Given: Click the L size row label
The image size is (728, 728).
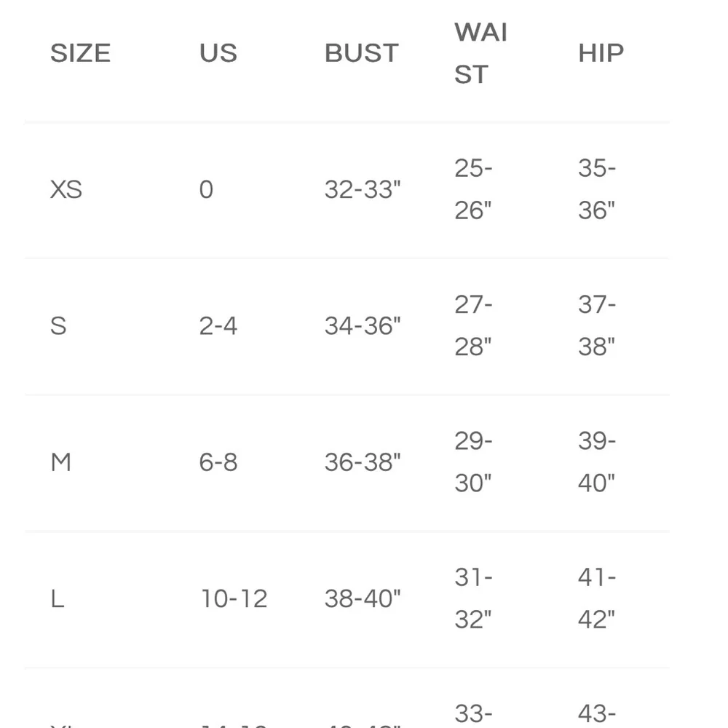Looking at the screenshot, I should coord(58,599).
